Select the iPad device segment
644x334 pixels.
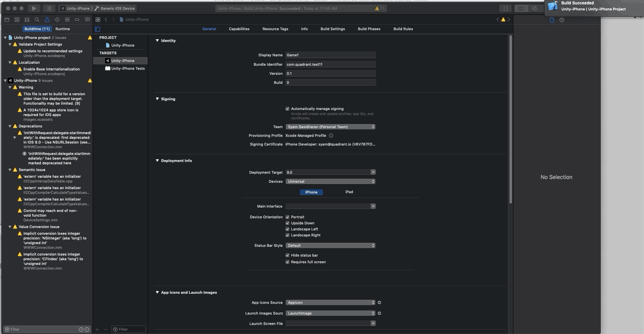tap(349, 192)
